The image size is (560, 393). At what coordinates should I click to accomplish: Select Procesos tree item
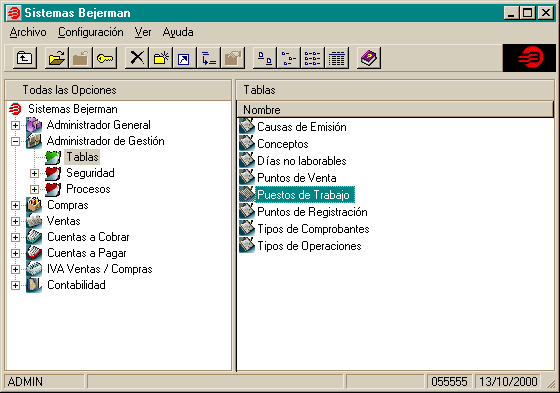pos(88,189)
